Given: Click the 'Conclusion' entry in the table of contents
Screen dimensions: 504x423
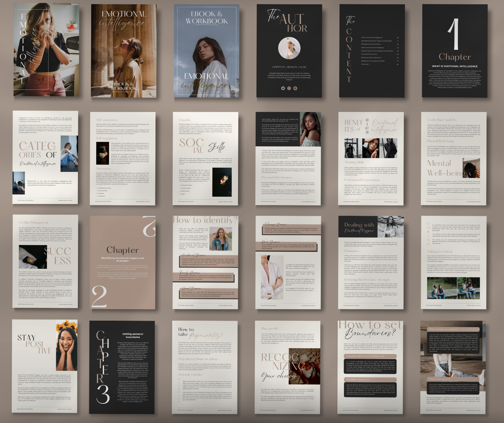Looking at the screenshot, I should (x=365, y=64).
